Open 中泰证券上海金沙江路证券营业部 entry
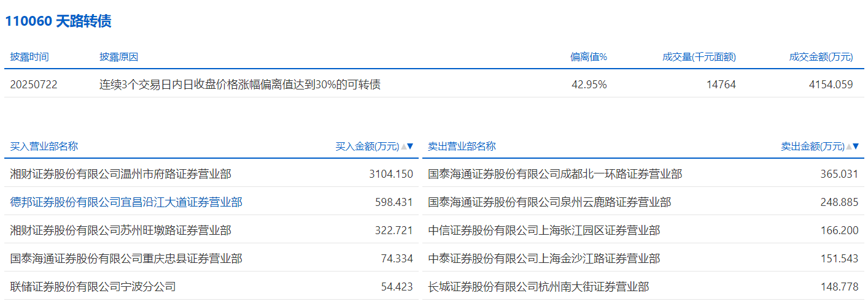Viewport: 868px width, 304px height. 544,259
